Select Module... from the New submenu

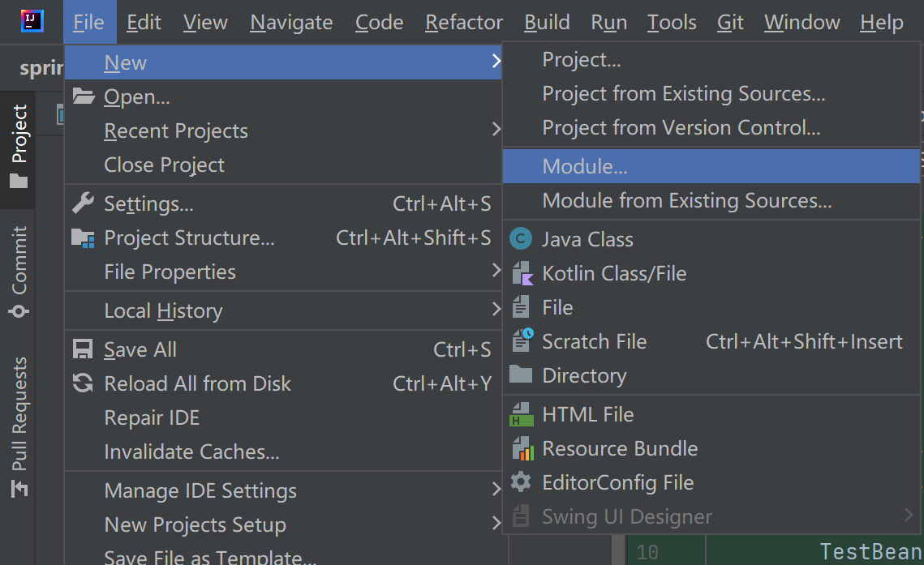coord(585,166)
